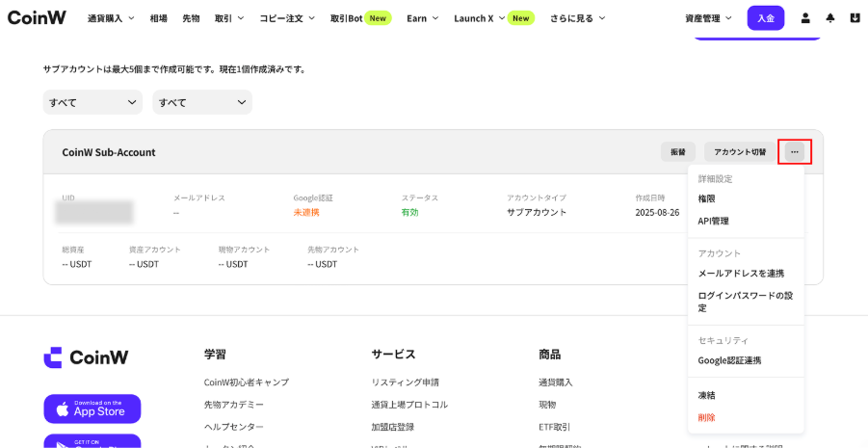The height and width of the screenshot is (448, 868).
Task: Choose ログインパスワードの設定 menu item
Action: pos(746,302)
